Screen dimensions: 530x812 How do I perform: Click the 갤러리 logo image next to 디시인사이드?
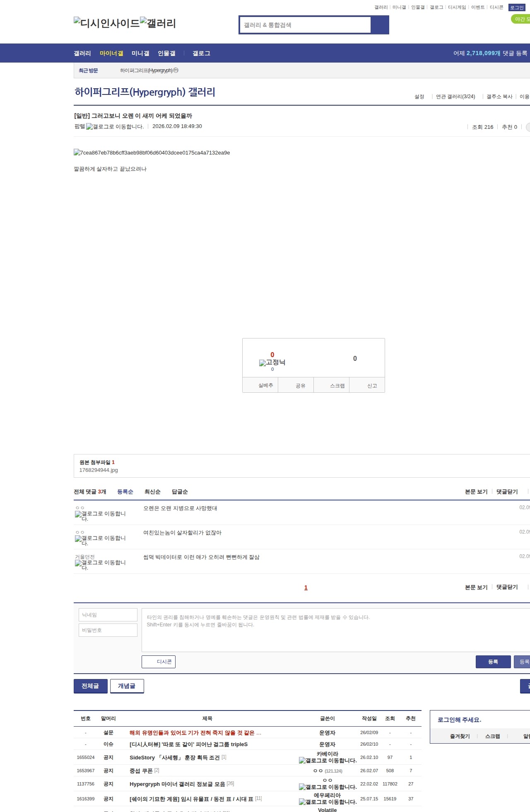click(x=158, y=23)
